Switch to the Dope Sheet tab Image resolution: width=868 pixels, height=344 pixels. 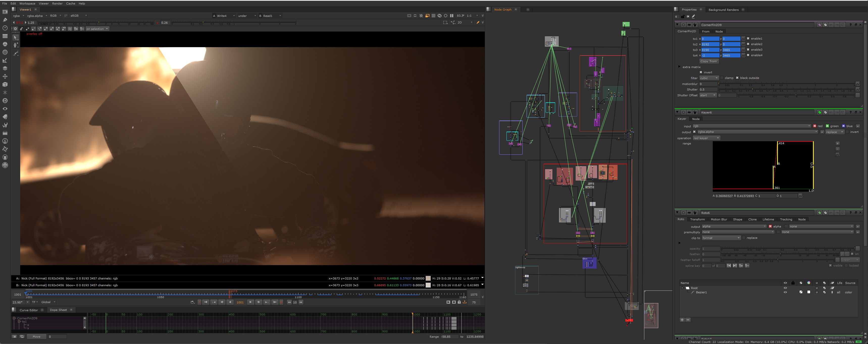(x=58, y=310)
